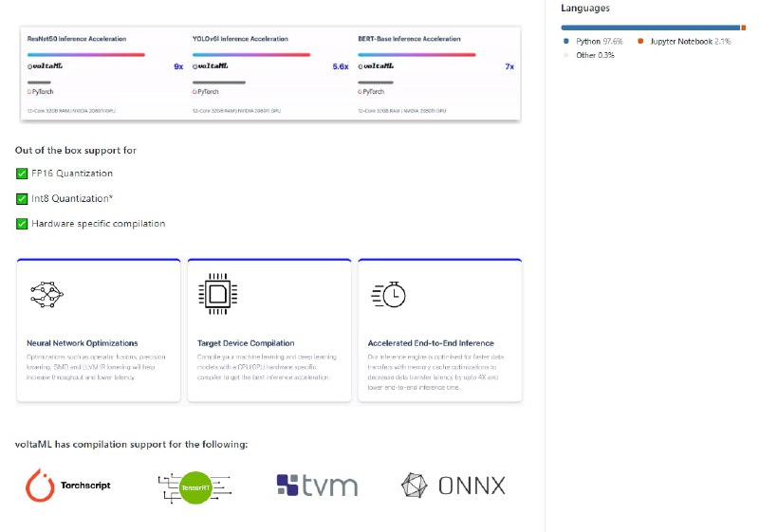This screenshot has width=759, height=532.
Task: Click the PyTorch label under YOLOv6l
Action: point(209,92)
